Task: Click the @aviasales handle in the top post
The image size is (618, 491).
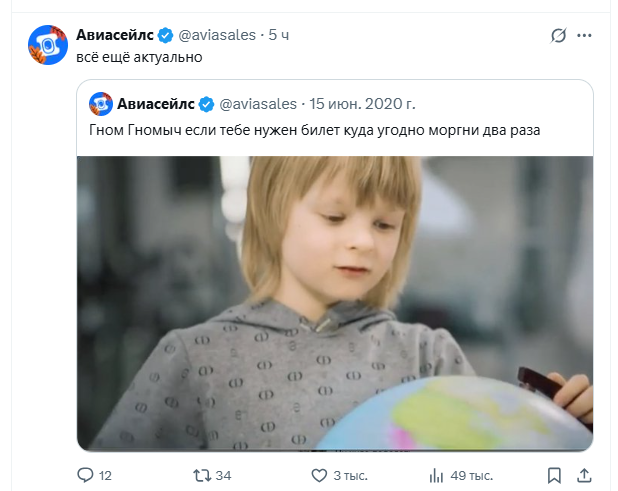Action: pos(217,35)
